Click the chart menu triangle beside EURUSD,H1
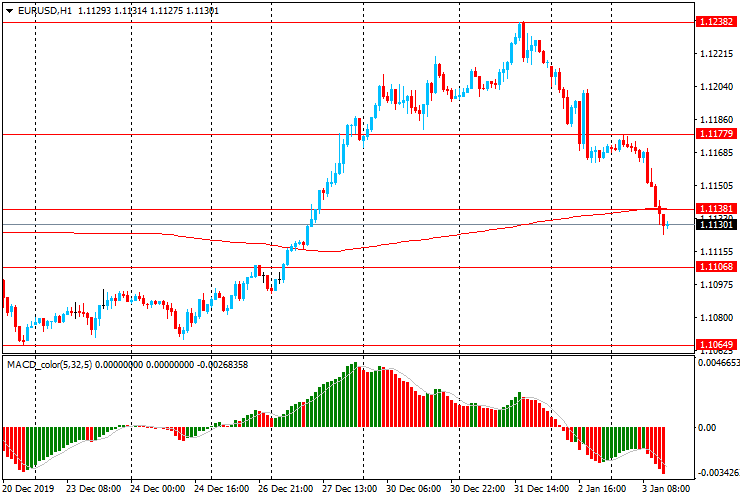740x500 pixels. click(9, 11)
